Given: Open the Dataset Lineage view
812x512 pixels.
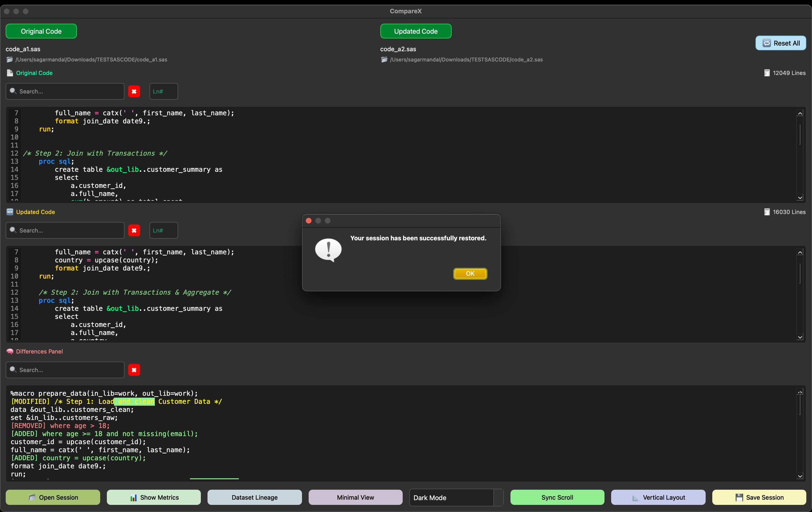Looking at the screenshot, I should click(254, 497).
